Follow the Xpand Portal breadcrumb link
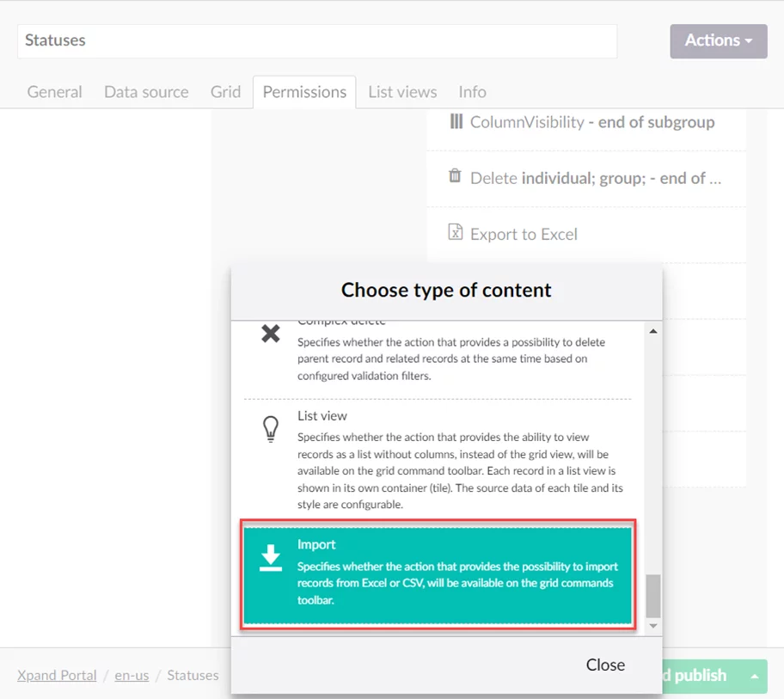This screenshot has width=784, height=699. click(x=57, y=676)
